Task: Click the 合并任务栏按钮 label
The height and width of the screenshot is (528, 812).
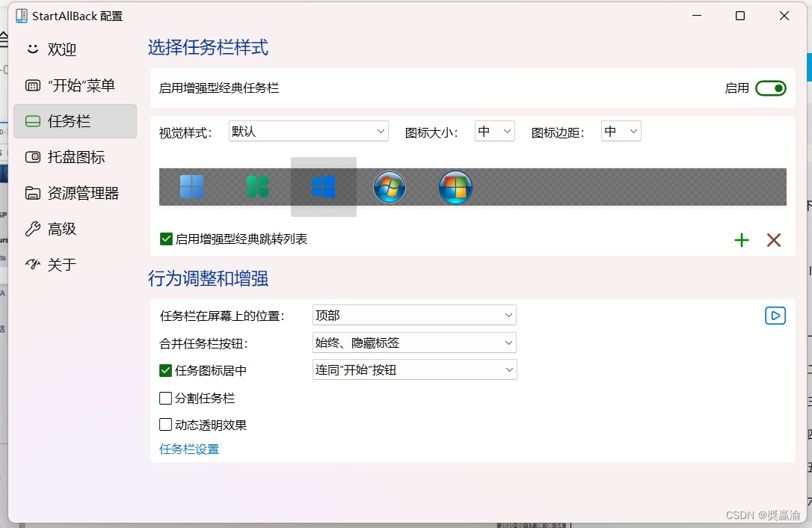Action: point(204,343)
